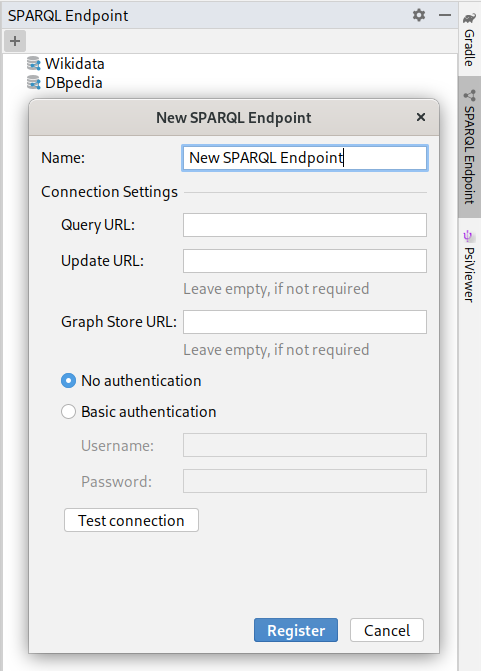481x671 pixels.
Task: Click the DBpedia endpoint database icon
Action: pos(33,82)
